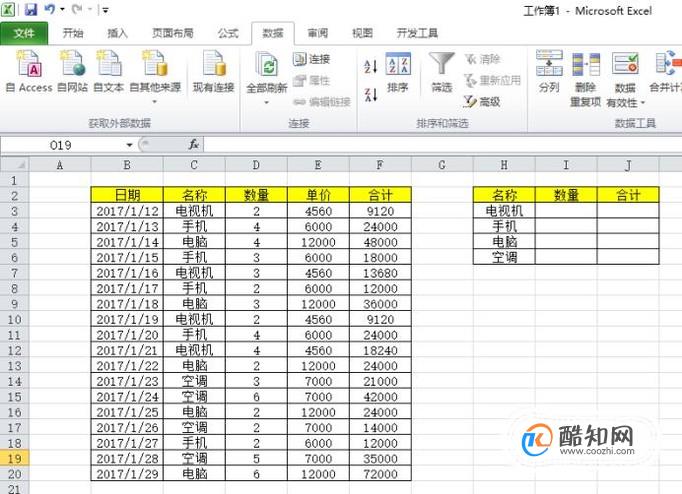
Task: Expand the Name Box dropdown arrow
Action: coord(129,145)
